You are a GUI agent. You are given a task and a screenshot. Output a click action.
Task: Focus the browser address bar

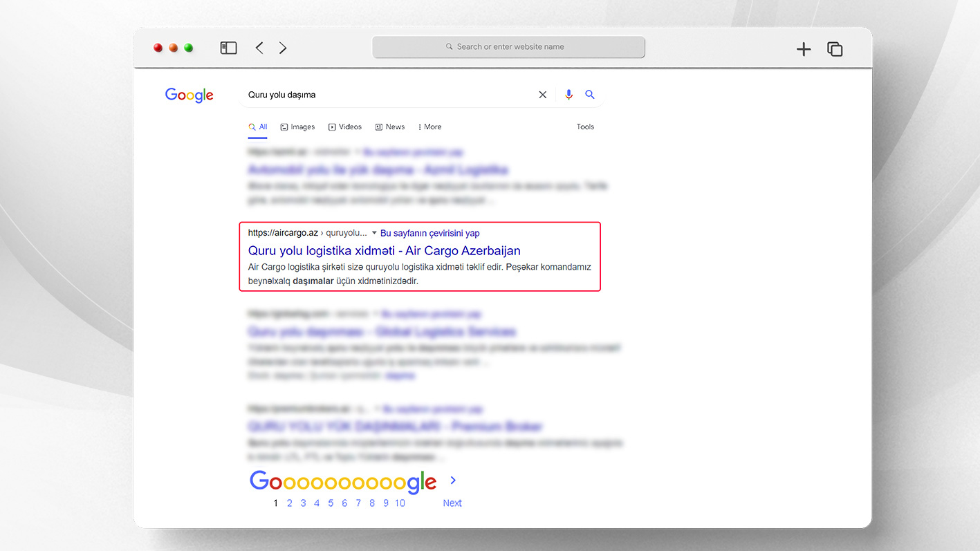tap(509, 47)
